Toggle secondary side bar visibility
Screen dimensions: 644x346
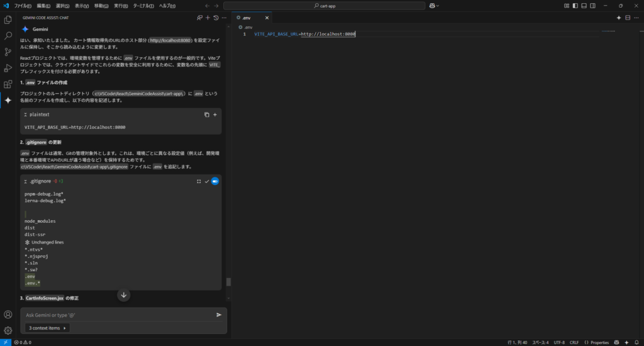tap(592, 6)
